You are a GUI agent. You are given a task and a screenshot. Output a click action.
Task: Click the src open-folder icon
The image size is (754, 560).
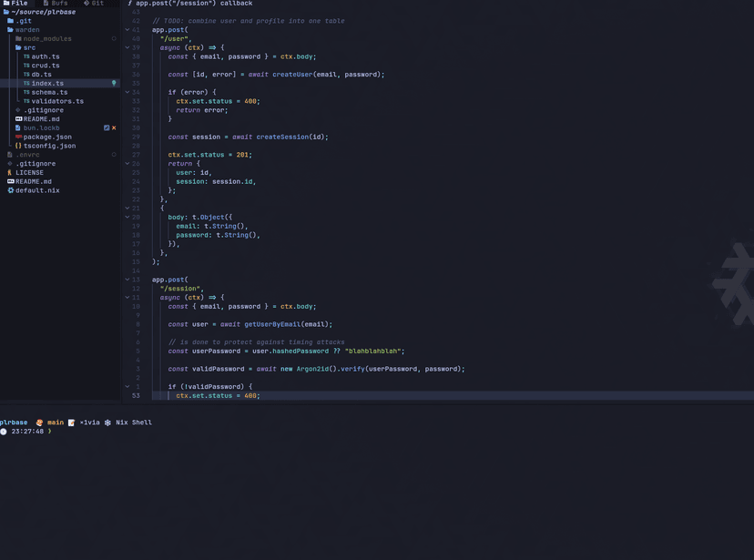click(18, 47)
